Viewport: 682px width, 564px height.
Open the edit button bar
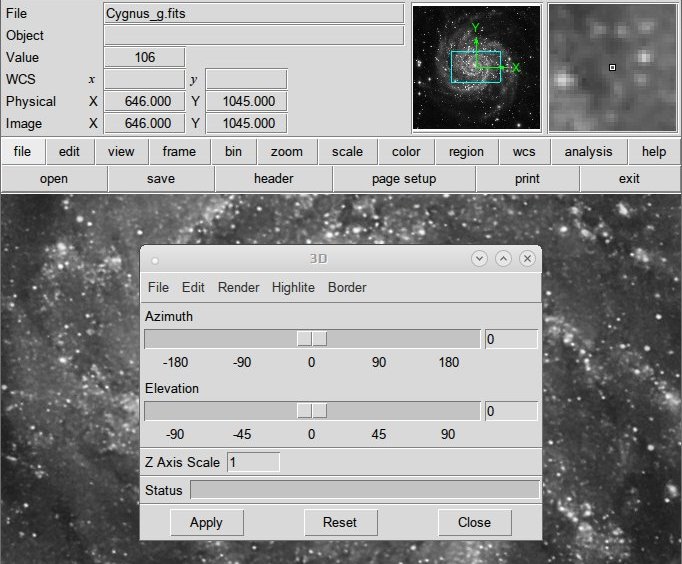[69, 152]
